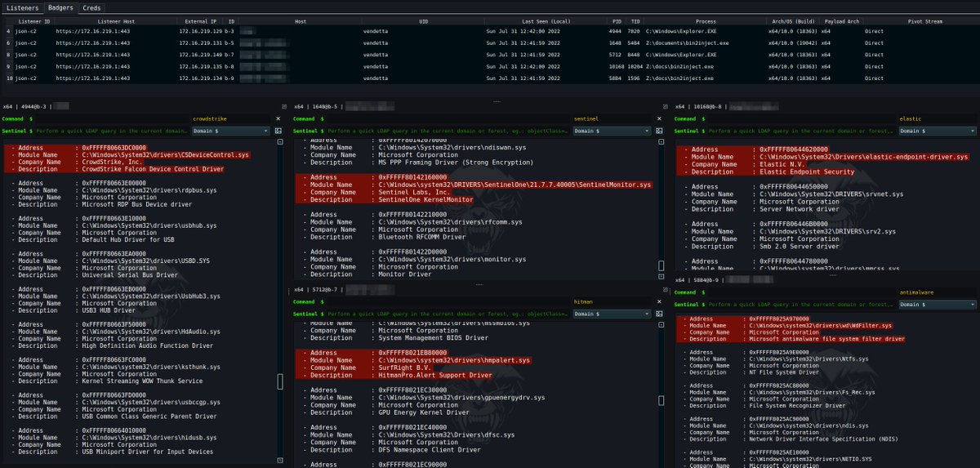This screenshot has width=980, height=468.
Task: Click the antimalware search field
Action: [x=936, y=292]
